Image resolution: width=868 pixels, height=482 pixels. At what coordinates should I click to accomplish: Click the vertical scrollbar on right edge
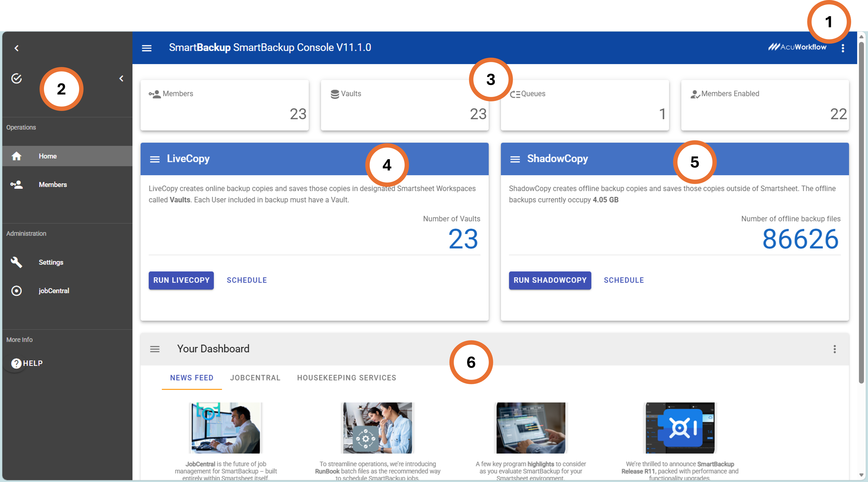[x=861, y=212]
